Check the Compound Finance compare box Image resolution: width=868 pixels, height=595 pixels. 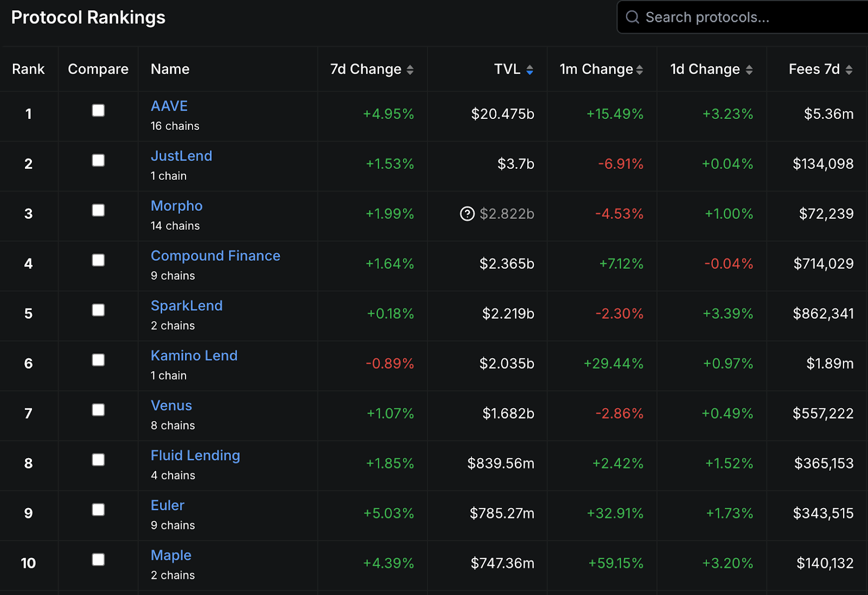pos(98,260)
